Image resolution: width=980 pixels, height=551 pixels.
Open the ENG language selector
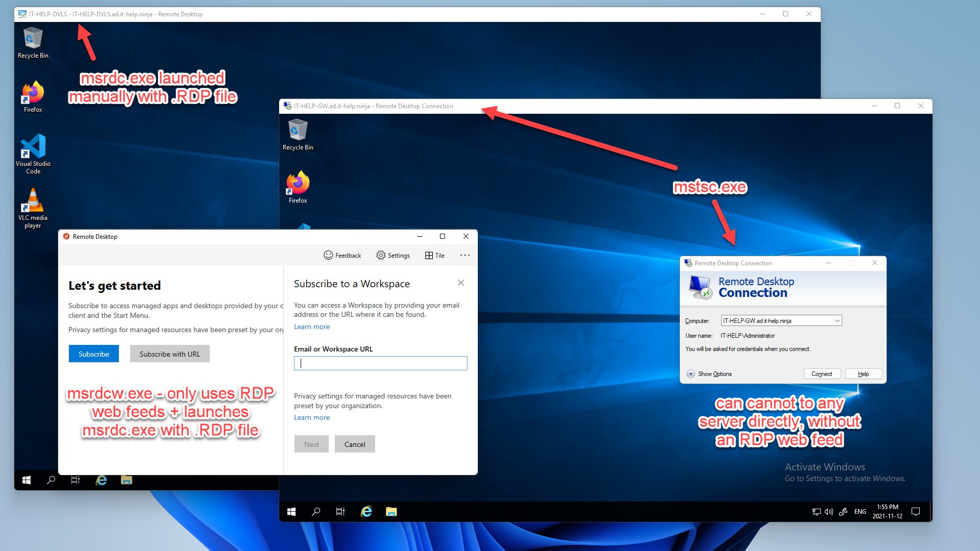point(860,511)
